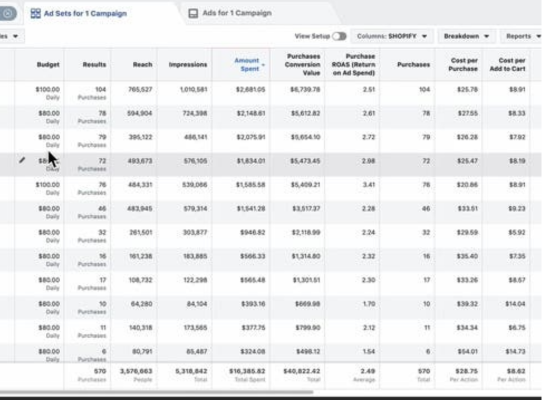Click the pencil edit icon beside the 72 Purchases row

[x=22, y=160]
